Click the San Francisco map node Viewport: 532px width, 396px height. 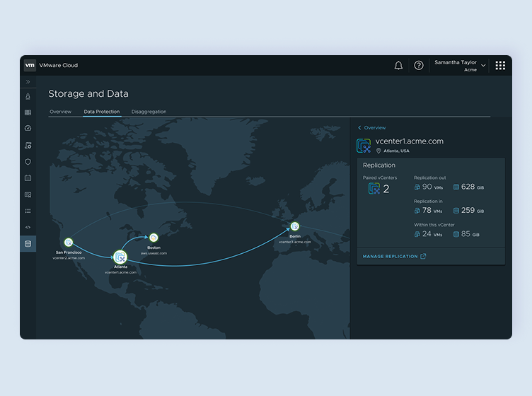[69, 243]
